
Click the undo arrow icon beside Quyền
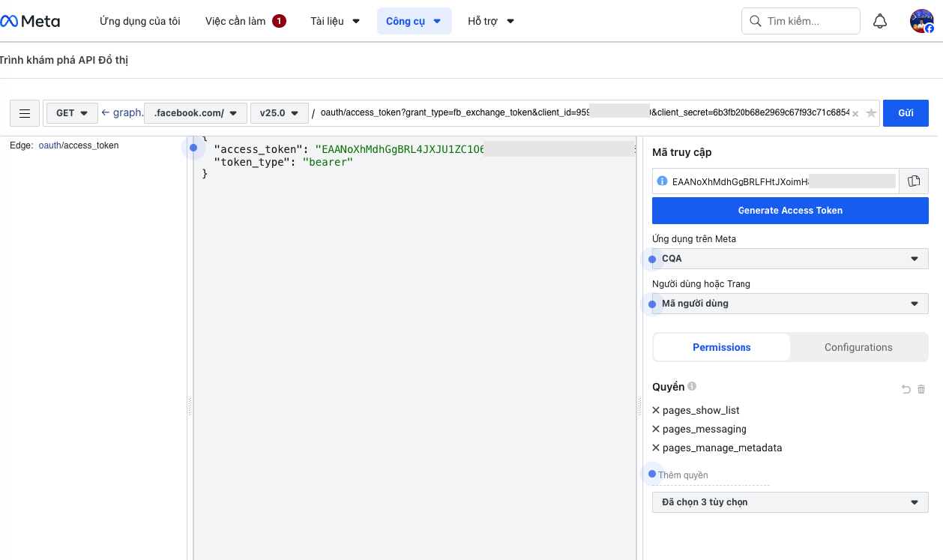click(x=906, y=389)
